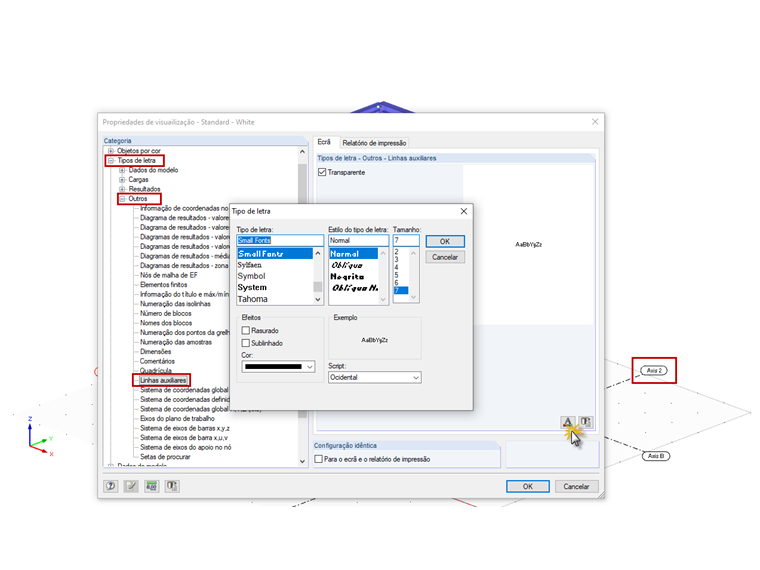Collapse the Outros node
This screenshot has width=760, height=570.
click(122, 199)
